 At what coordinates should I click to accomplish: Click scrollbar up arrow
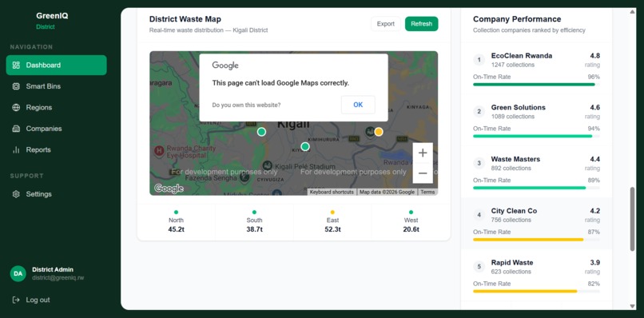tap(633, 11)
